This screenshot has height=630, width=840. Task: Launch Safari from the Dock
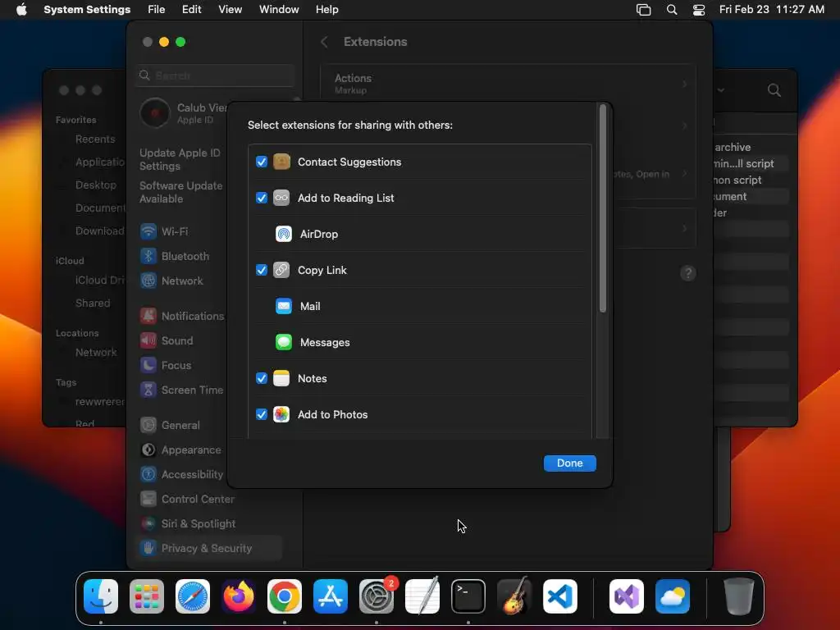pyautogui.click(x=193, y=596)
